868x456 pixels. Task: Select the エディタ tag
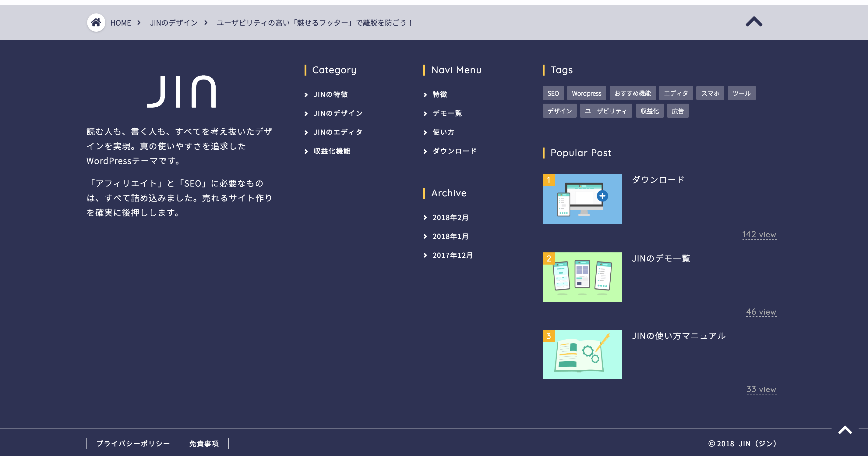click(x=676, y=93)
